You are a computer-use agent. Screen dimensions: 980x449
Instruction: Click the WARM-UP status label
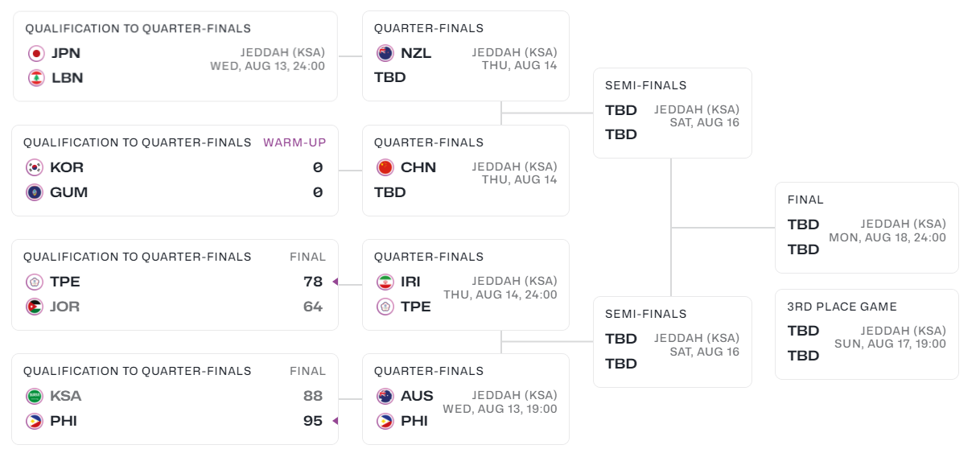[x=294, y=142]
